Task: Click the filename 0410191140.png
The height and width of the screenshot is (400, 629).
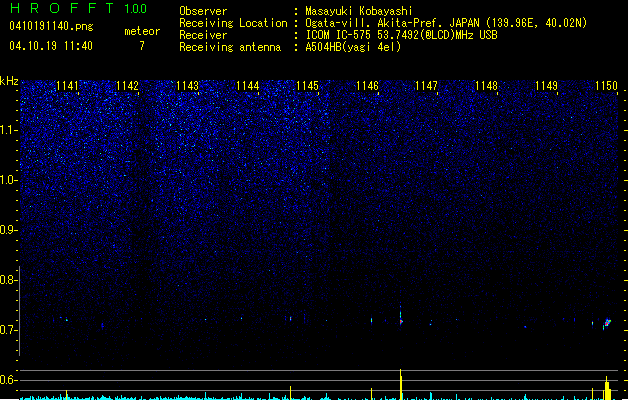Action: (x=51, y=26)
